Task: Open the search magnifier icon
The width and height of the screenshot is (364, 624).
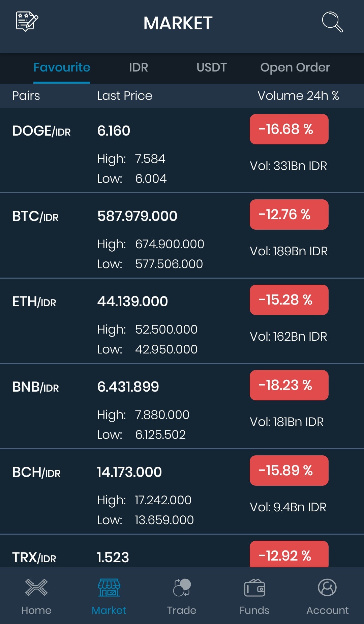Action: pos(332,22)
